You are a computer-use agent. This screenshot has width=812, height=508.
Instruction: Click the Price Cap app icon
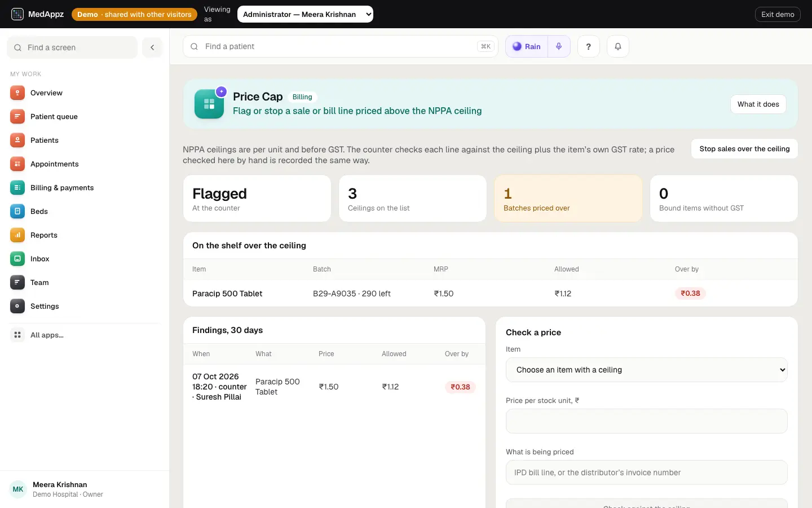click(209, 104)
